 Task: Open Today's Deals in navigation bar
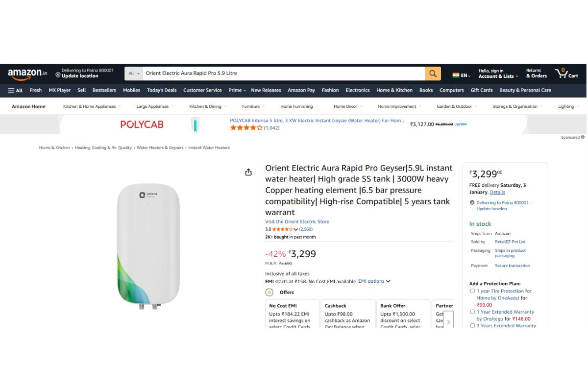point(162,90)
